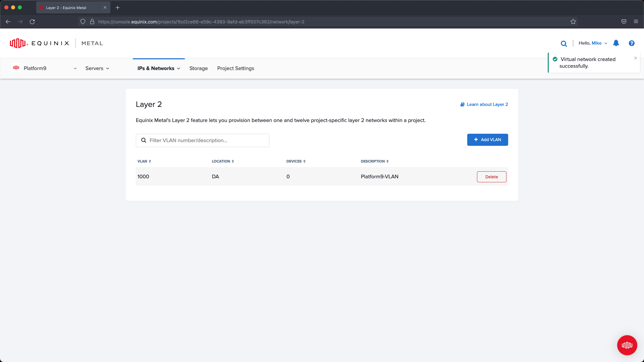Sort by the DESCRIPTION column header
644x362 pixels.
pos(375,161)
